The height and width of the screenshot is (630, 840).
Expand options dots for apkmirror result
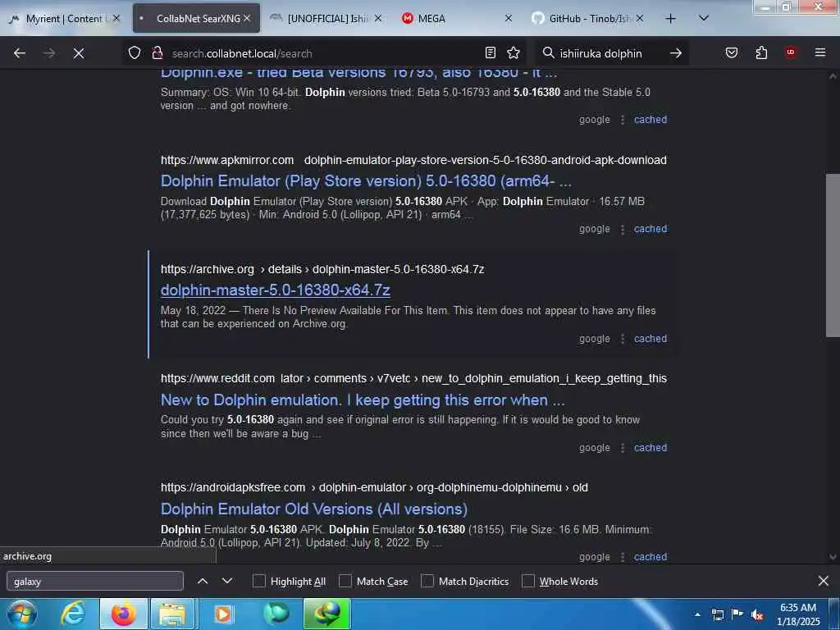pyautogui.click(x=623, y=230)
